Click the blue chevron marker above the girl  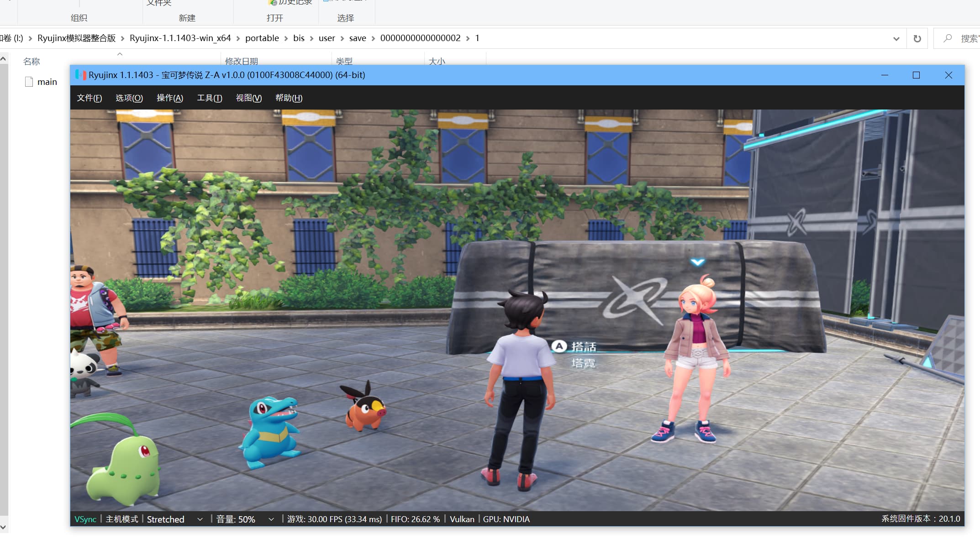coord(697,262)
